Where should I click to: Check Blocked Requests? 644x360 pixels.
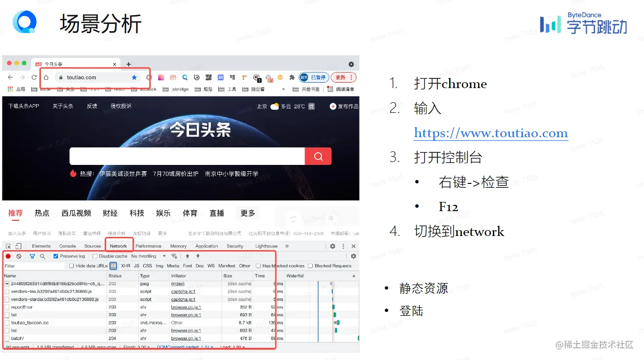click(x=310, y=266)
